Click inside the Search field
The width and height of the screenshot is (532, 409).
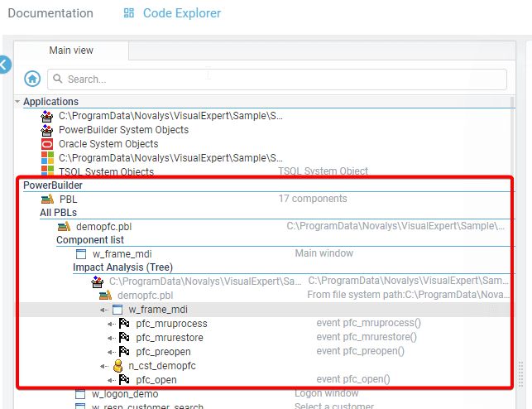pos(277,79)
